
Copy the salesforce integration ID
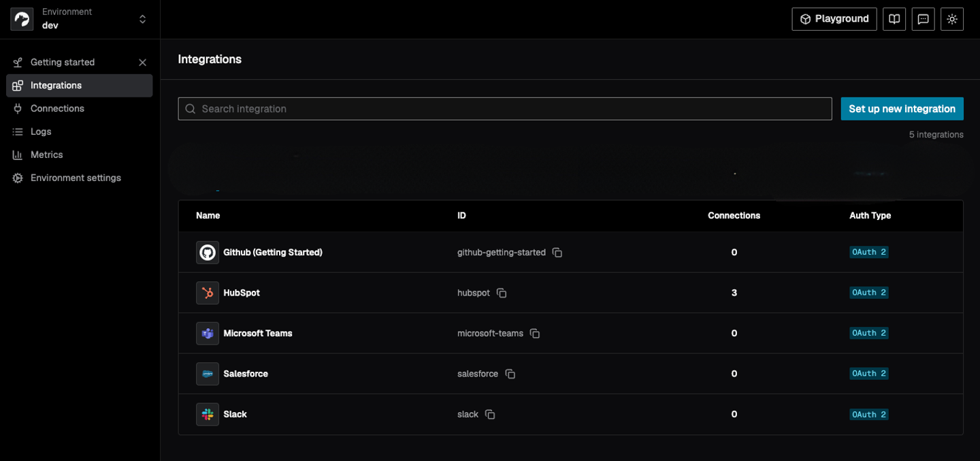point(510,374)
